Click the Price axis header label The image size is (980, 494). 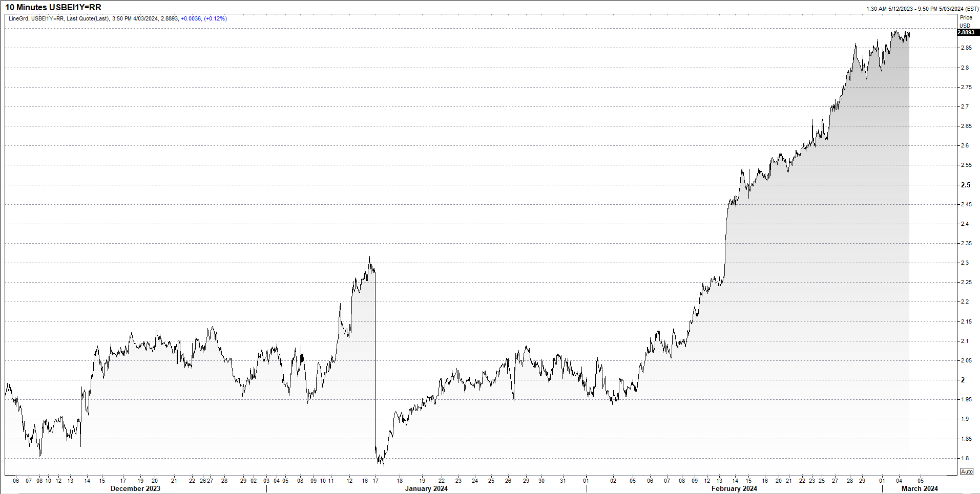(x=966, y=17)
